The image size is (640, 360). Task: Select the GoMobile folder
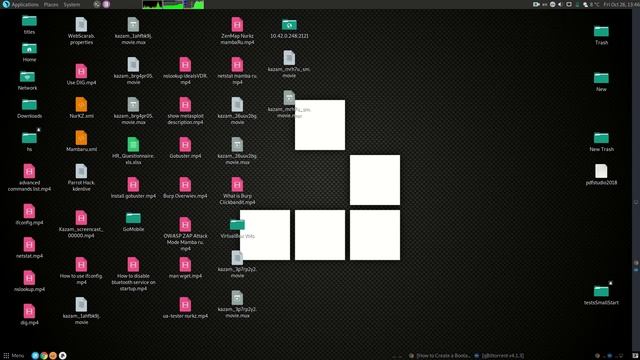point(133,222)
